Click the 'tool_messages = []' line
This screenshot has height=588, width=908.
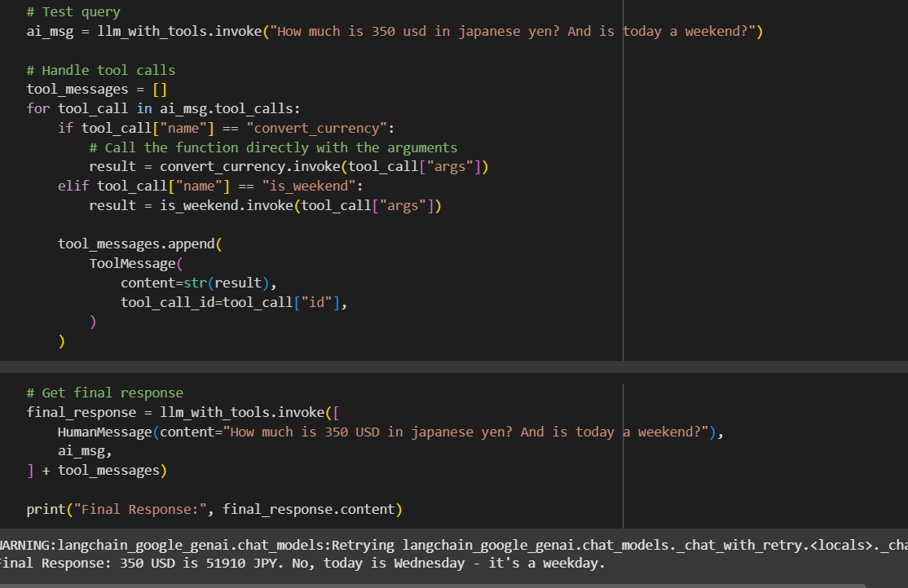pyautogui.click(x=97, y=89)
